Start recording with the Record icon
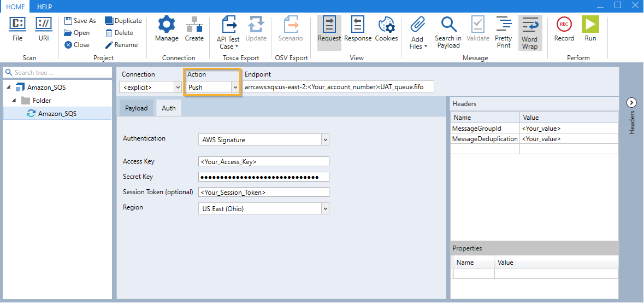 564,25
